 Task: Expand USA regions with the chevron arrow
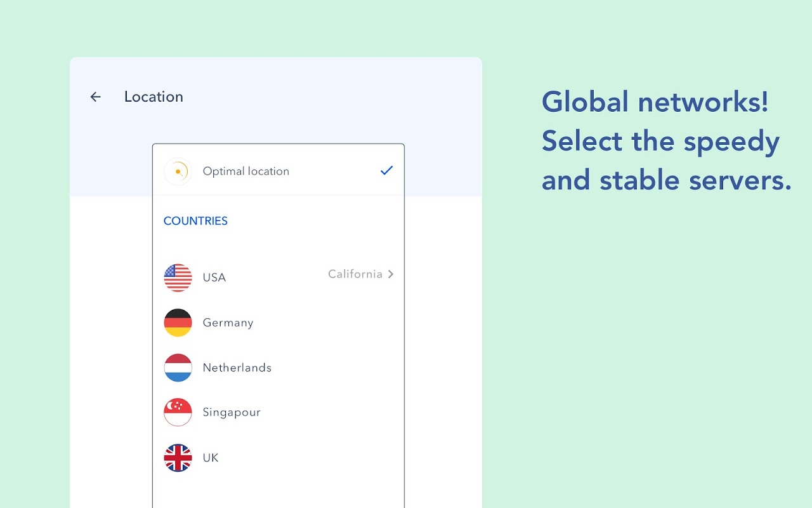(x=391, y=274)
